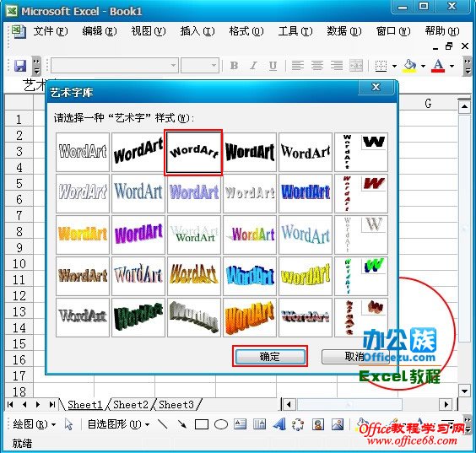The image size is (476, 453).
Task: Open the 插入(I) menu
Action: 197,31
